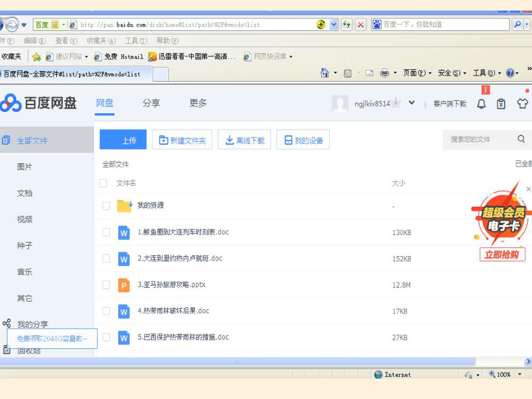Open the status bar zoom level dropdown
Screen dimensions: 532x399
pos(520,374)
